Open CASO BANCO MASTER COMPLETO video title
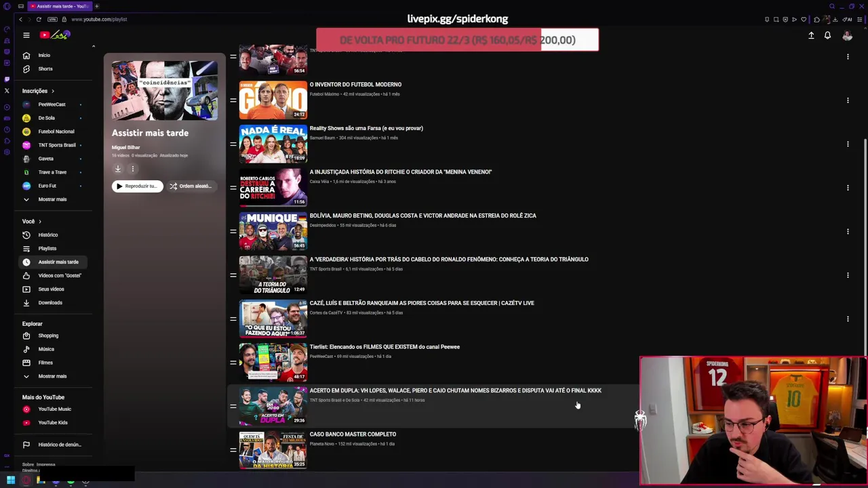 click(353, 434)
